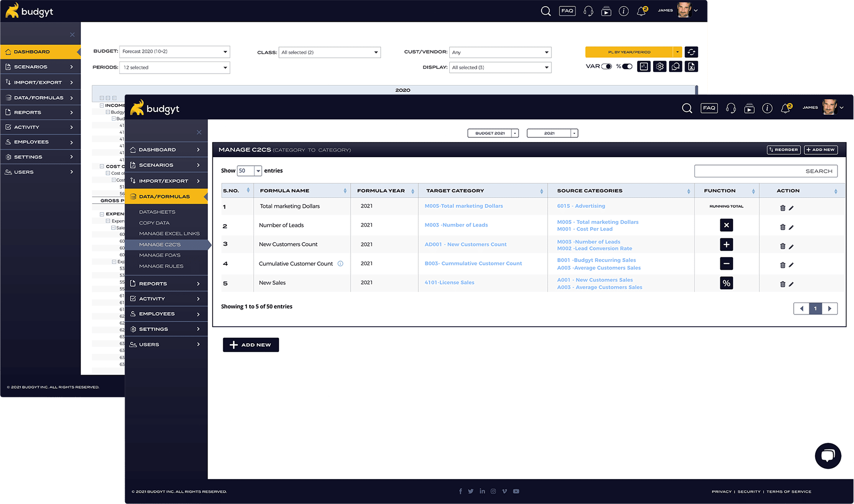Click Add New button in table header bar

821,150
